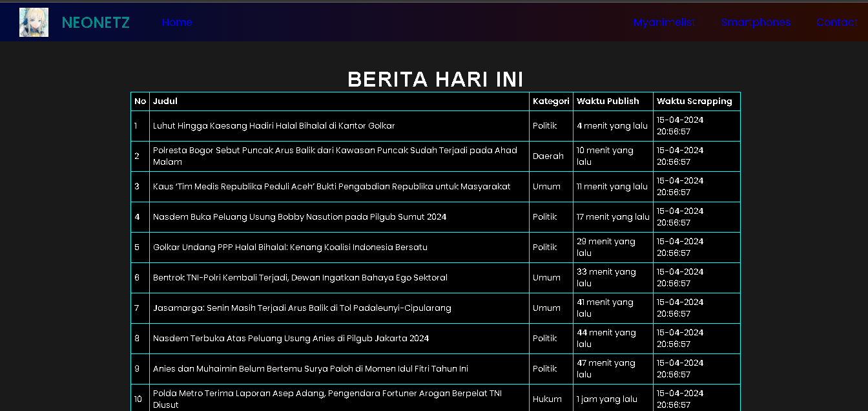The height and width of the screenshot is (411, 868).
Task: Click the BERITA HARI INI heading
Action: pos(435,79)
